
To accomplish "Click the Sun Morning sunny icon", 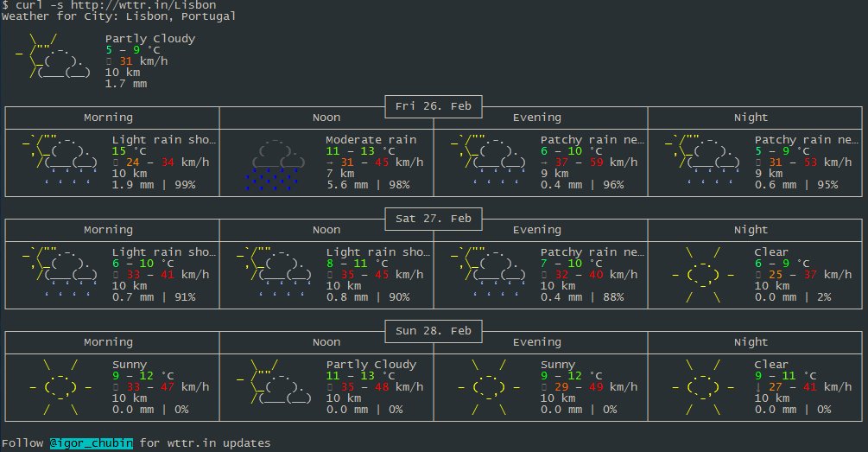I will [x=60, y=387].
